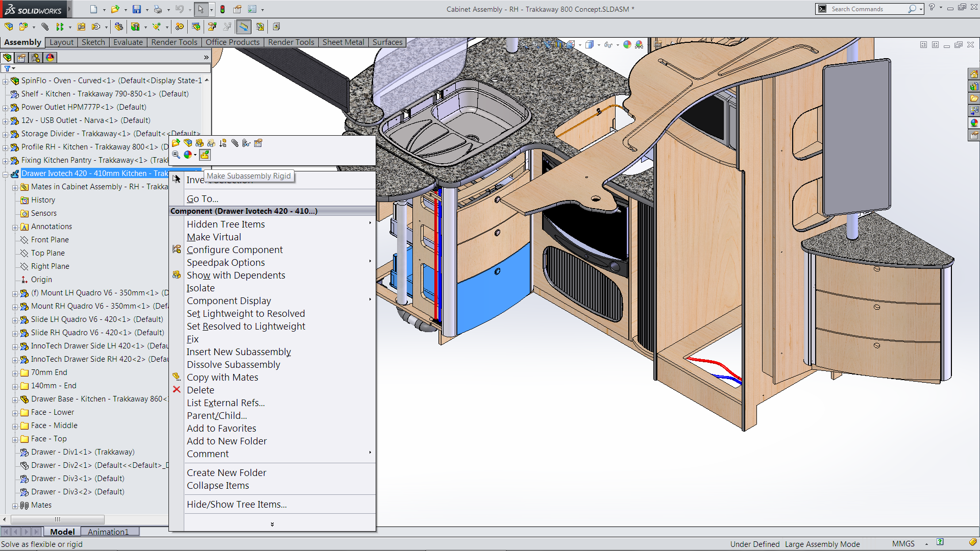Select Dissolve Subassembly from context menu
Viewport: 980px width, 551px height.
[x=233, y=365]
